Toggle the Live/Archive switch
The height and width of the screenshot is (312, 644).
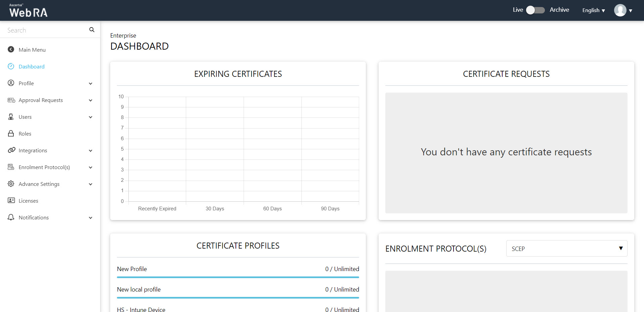[x=535, y=10]
